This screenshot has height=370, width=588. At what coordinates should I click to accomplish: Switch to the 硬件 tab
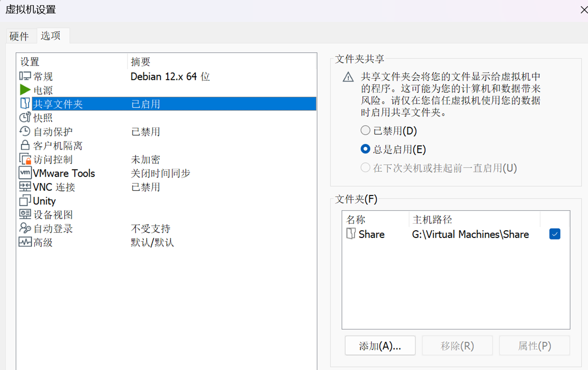tap(19, 36)
